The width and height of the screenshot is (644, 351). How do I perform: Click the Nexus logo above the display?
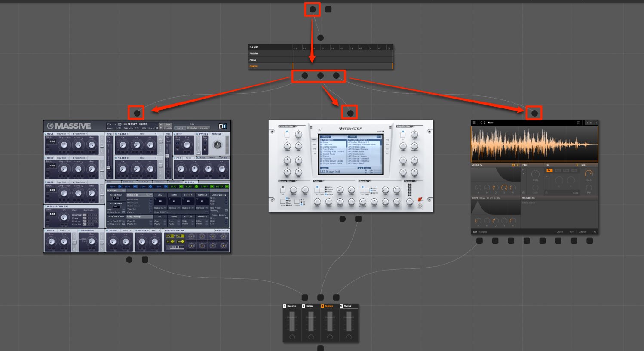click(350, 129)
